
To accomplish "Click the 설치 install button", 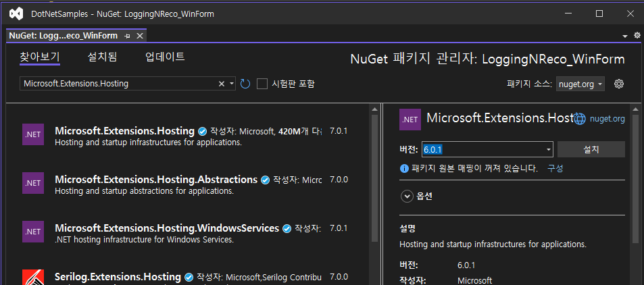I will point(591,149).
